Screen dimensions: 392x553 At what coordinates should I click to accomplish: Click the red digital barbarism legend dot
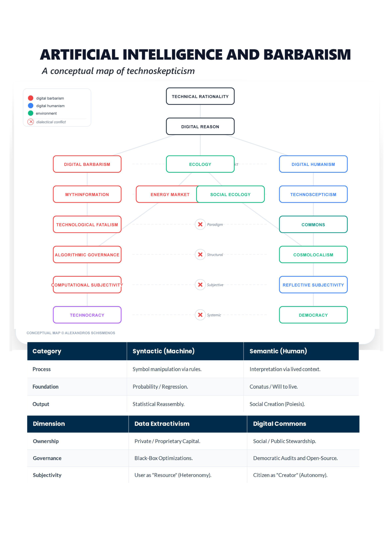click(31, 98)
